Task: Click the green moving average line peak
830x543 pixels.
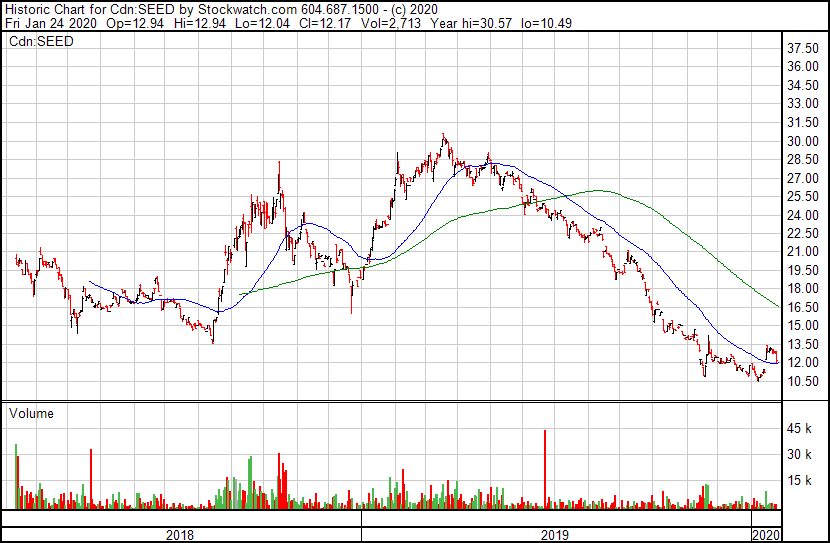Action: tap(600, 190)
